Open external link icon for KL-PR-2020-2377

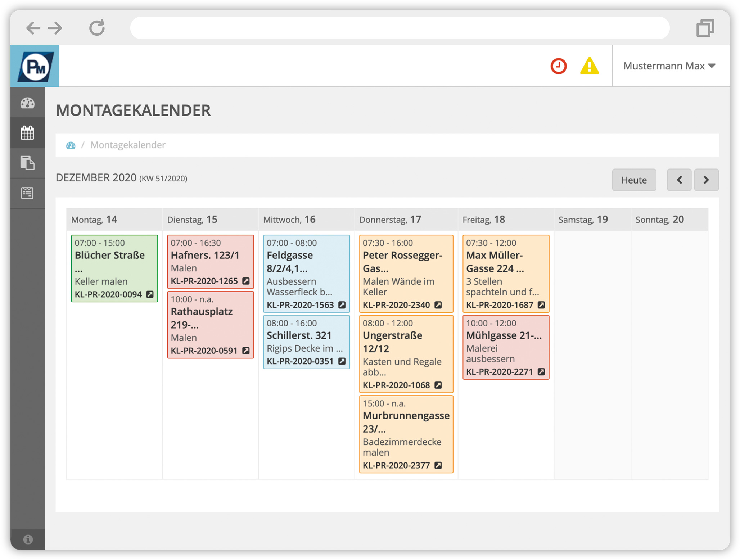pyautogui.click(x=438, y=465)
